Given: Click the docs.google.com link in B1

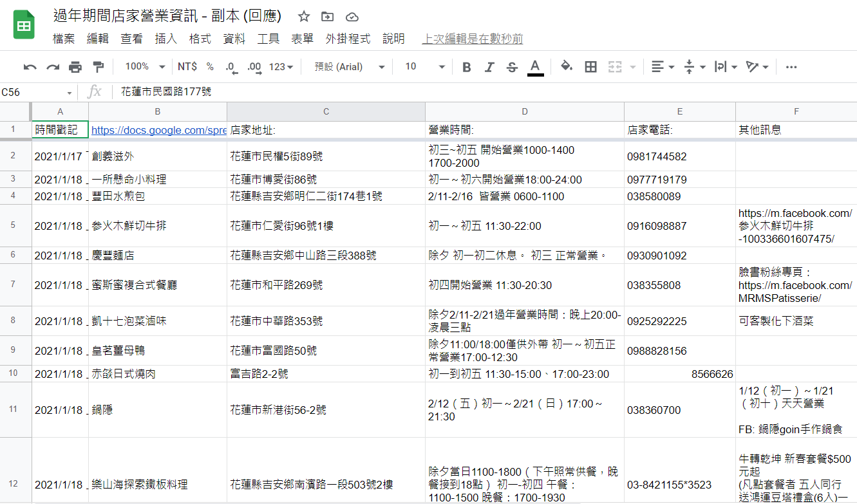Looking at the screenshot, I should click(158, 130).
